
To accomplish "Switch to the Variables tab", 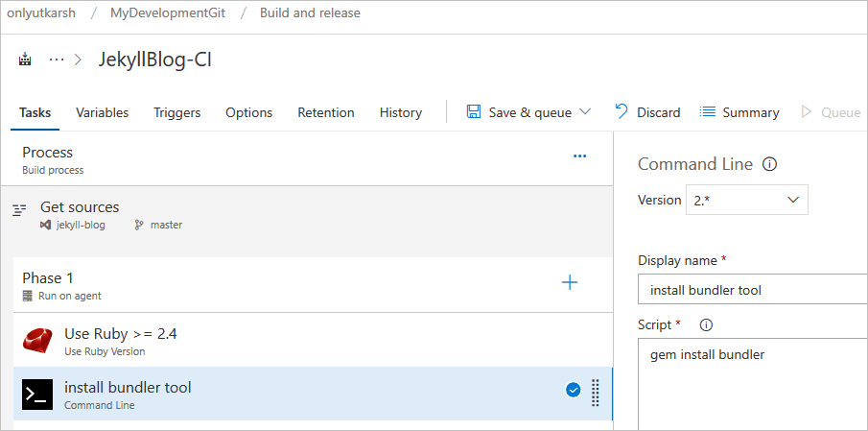I will [103, 112].
